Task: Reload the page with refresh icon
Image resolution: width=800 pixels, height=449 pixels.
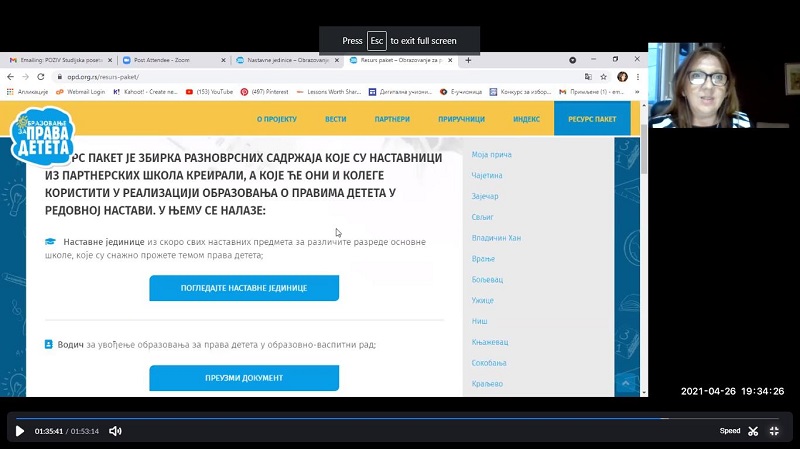Action: tap(41, 77)
